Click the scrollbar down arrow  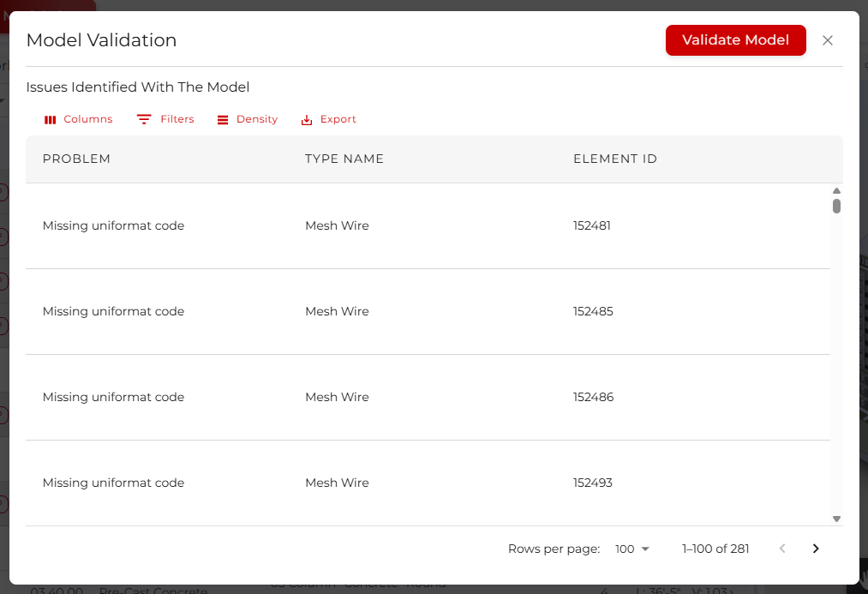click(x=836, y=519)
